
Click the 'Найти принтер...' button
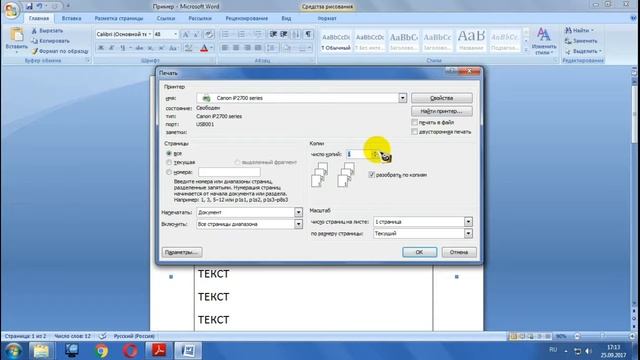click(442, 111)
